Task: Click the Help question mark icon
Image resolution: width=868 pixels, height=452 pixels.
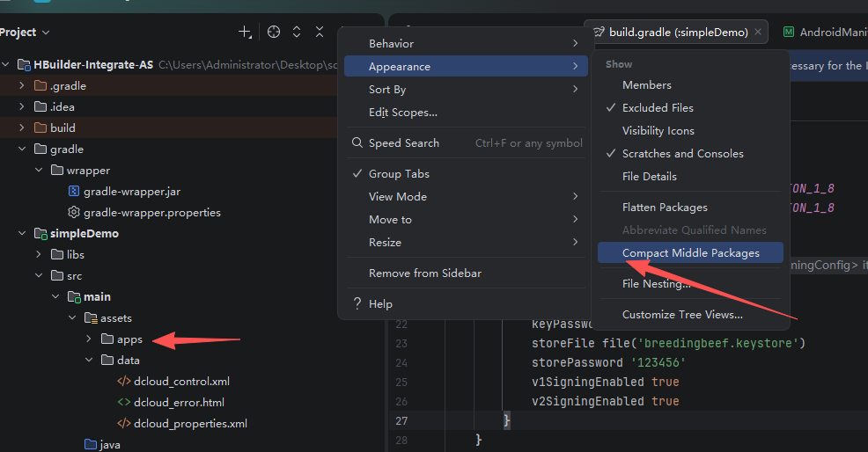Action: tap(357, 303)
